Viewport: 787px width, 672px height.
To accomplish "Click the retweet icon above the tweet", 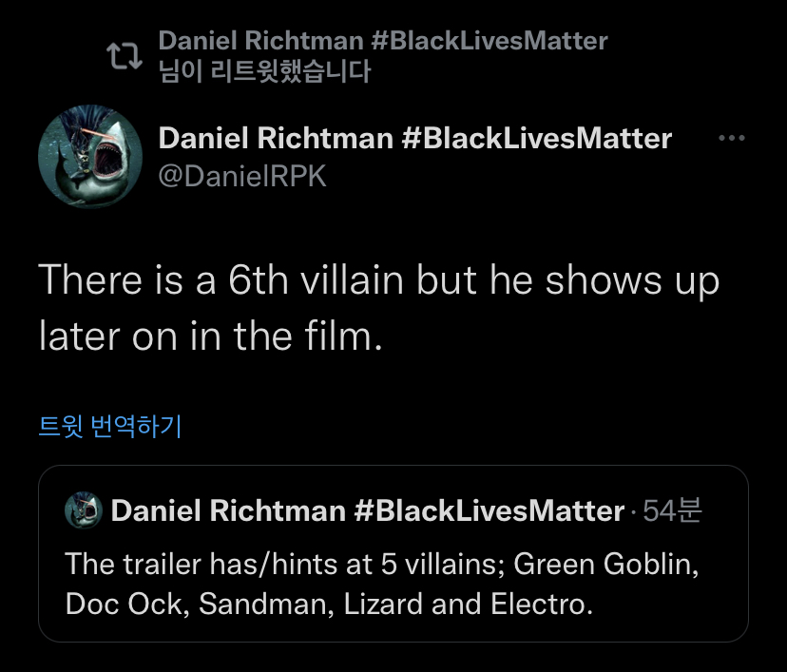I will 124,56.
